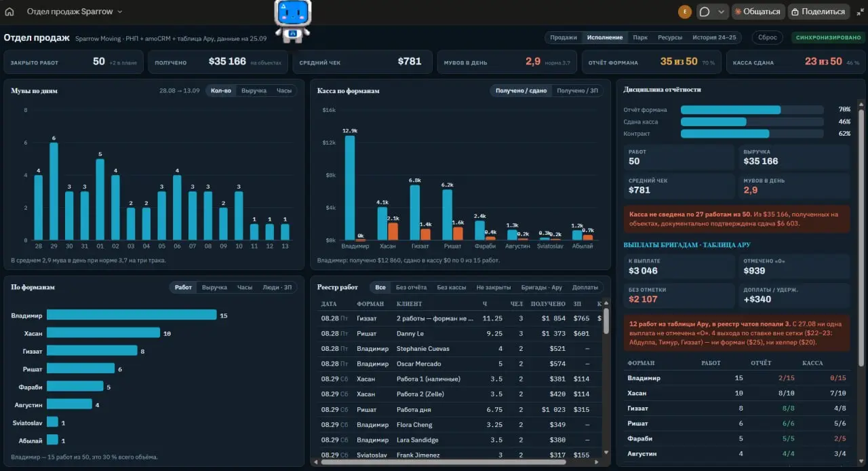Select "Часы" in the По форманам panel

tap(245, 288)
